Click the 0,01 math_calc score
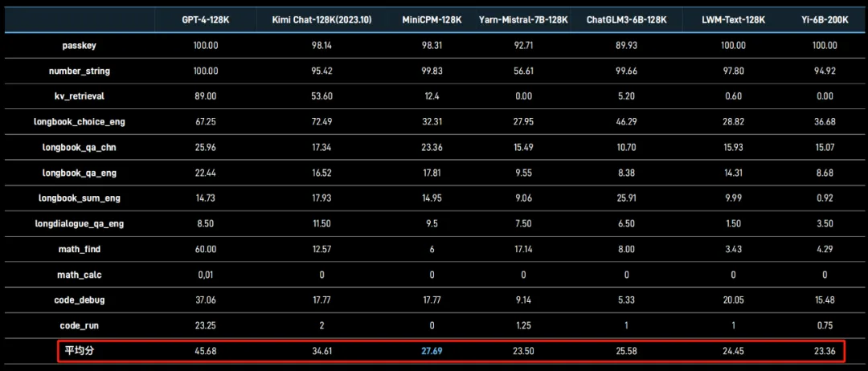 click(x=206, y=275)
